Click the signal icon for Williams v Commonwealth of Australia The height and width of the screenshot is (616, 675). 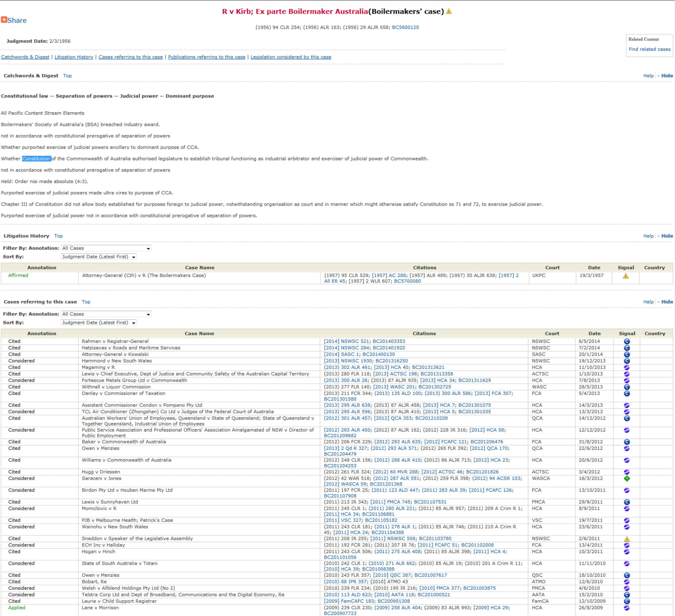tap(627, 460)
